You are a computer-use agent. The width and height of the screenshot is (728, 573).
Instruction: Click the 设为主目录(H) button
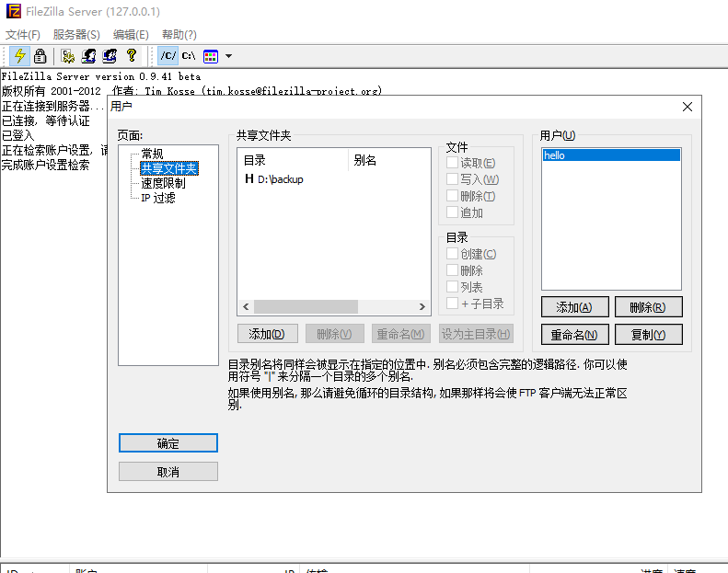tap(476, 334)
